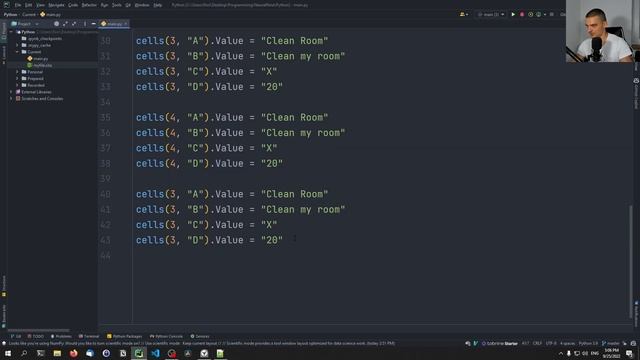Click the editor vertical scrollbar thumb
This screenshot has height=360, width=640.
pyautogui.click(x=631, y=261)
